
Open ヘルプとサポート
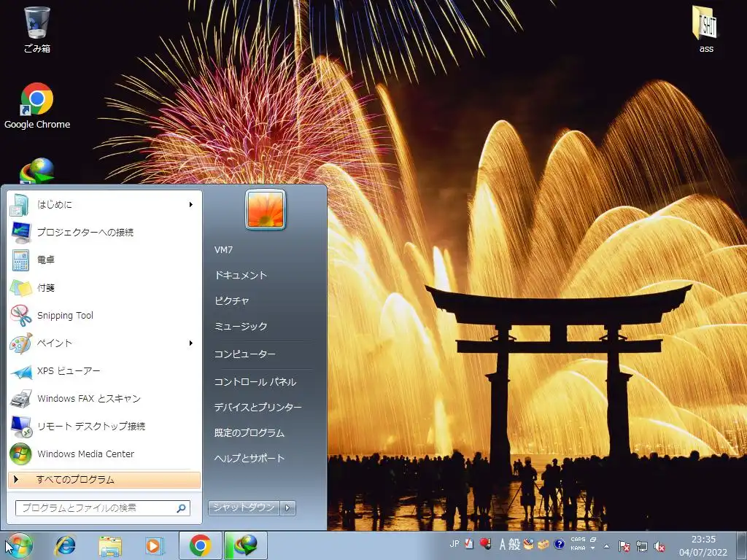(x=249, y=459)
